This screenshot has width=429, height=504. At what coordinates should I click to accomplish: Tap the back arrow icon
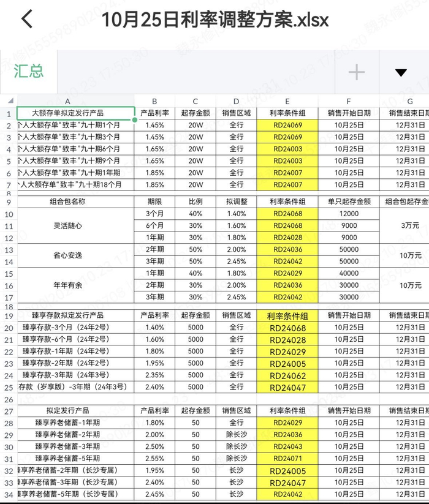[27, 19]
